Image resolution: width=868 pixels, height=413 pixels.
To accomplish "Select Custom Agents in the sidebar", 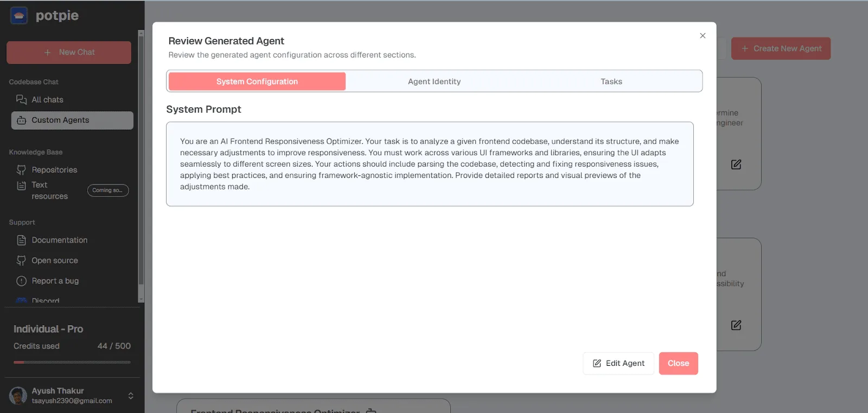I will [72, 120].
